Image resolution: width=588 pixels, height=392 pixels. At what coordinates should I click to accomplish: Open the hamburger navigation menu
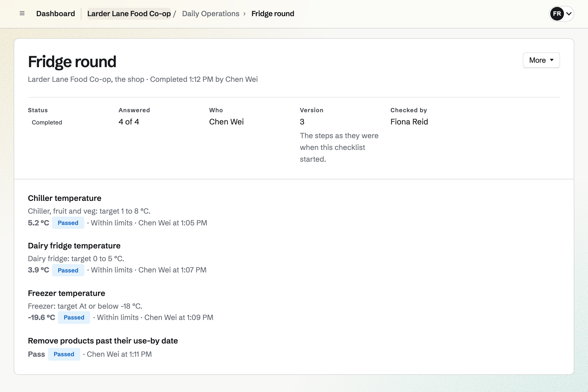(x=22, y=13)
